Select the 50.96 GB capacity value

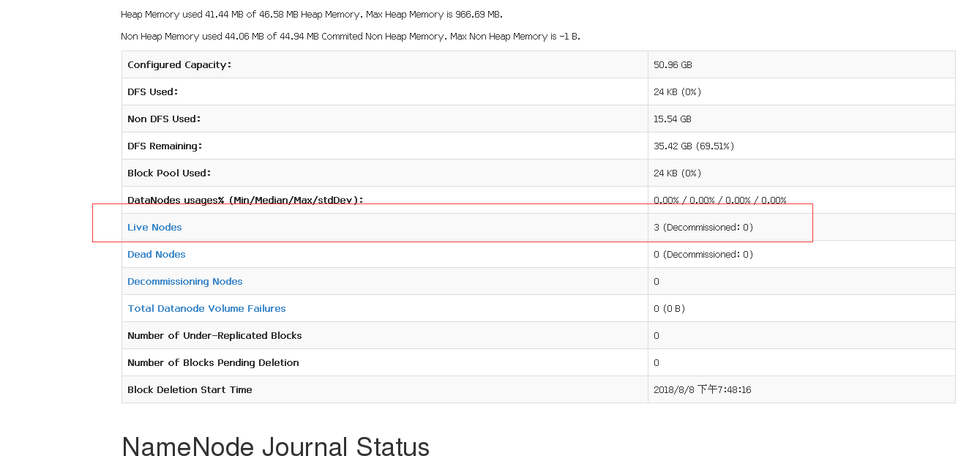[x=673, y=65]
